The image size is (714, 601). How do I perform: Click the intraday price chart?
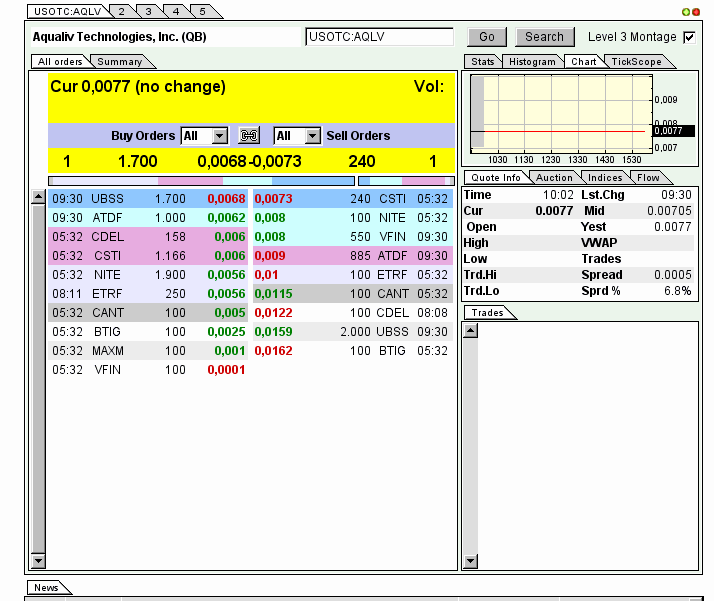click(562, 114)
